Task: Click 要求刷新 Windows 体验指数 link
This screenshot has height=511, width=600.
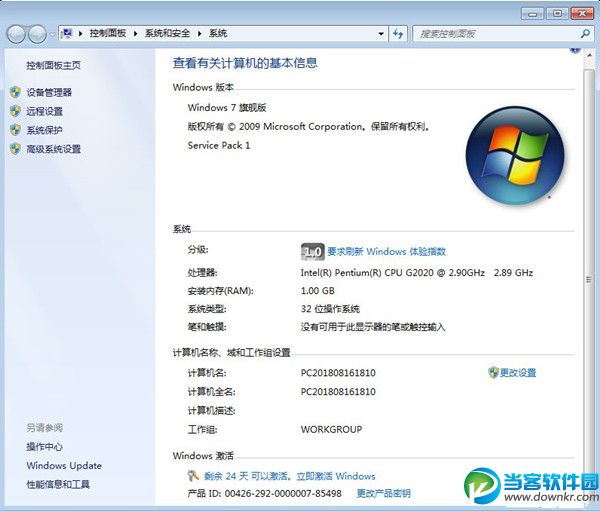Action: point(386,251)
